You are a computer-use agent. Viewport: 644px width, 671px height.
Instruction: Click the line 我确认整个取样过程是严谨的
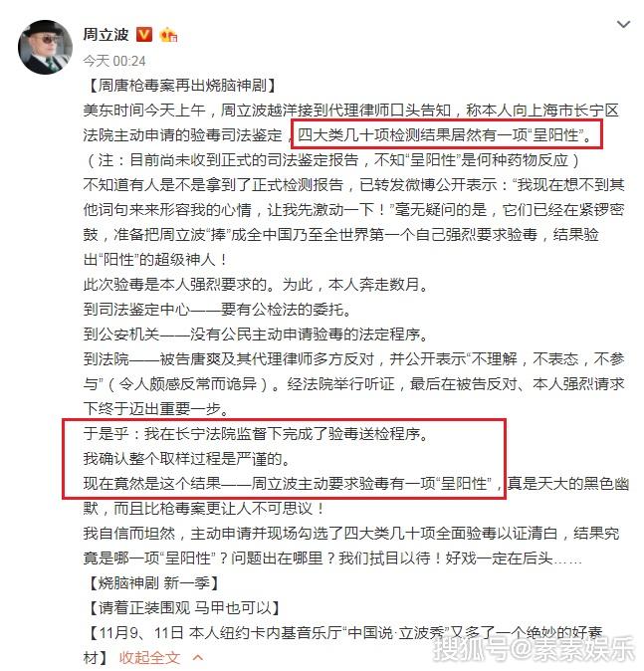pos(186,459)
